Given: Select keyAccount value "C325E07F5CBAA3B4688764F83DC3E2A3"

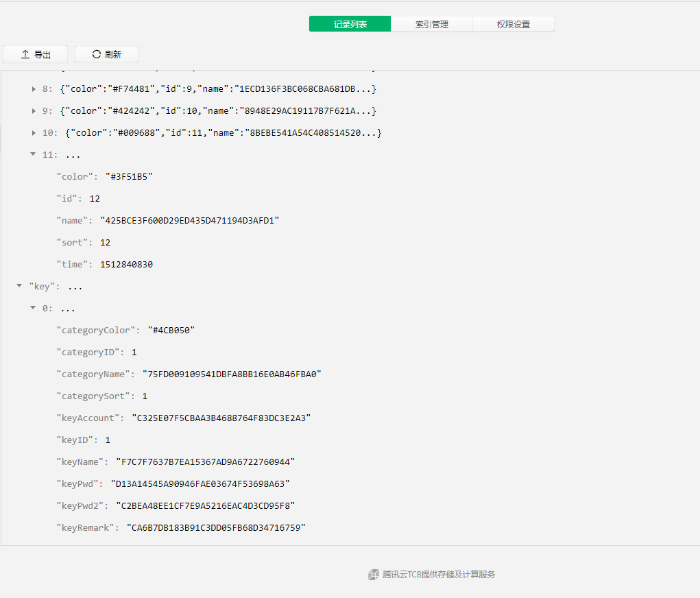Looking at the screenshot, I should tap(221, 418).
